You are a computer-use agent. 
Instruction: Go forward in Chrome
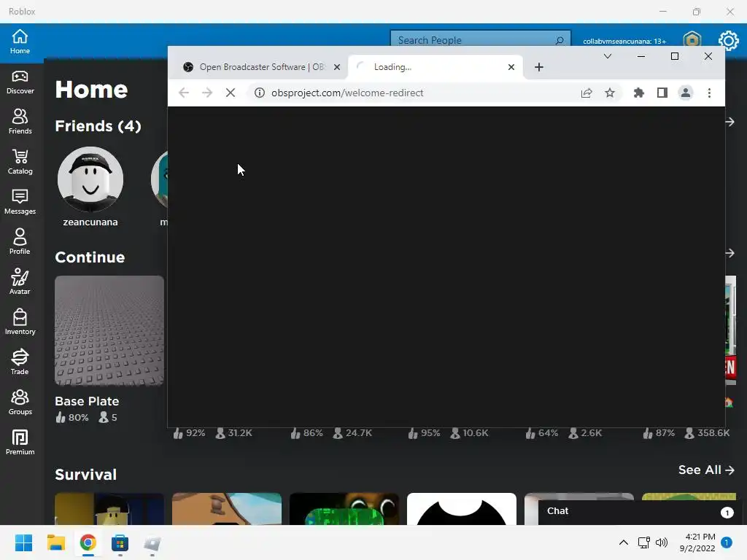click(207, 93)
